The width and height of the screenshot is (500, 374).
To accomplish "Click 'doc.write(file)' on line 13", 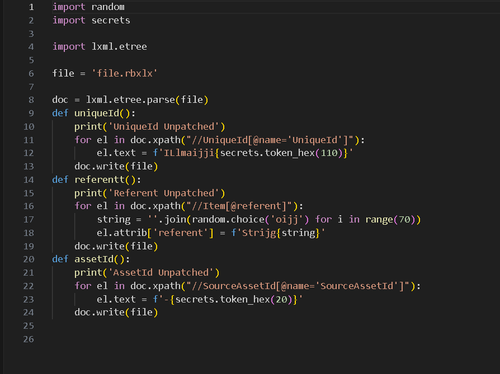I will click(x=116, y=166).
